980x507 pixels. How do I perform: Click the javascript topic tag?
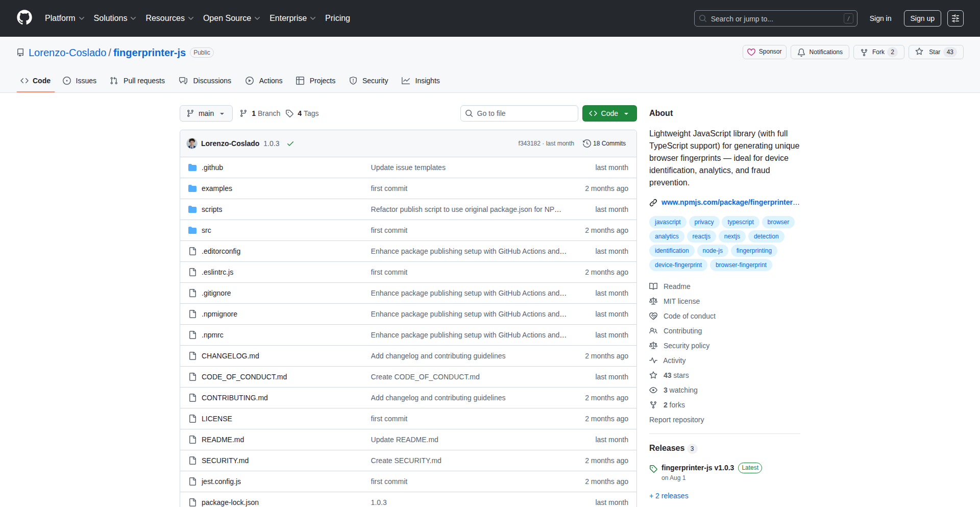tap(668, 222)
